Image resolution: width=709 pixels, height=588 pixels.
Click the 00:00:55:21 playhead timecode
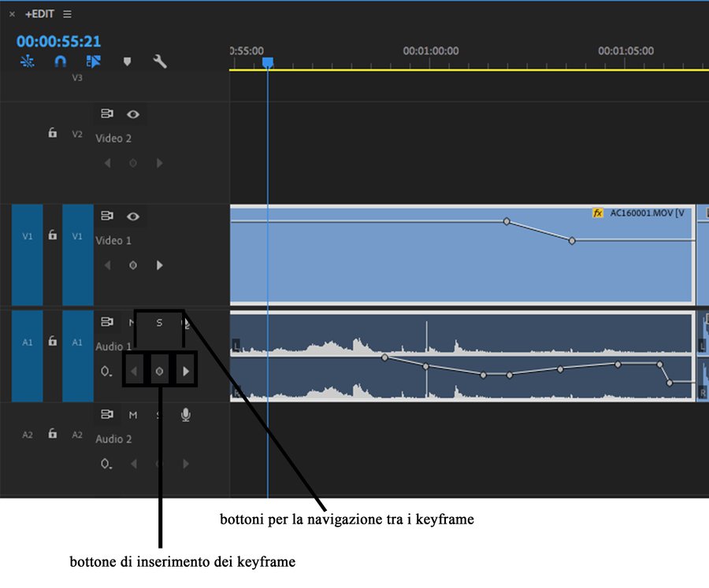pyautogui.click(x=59, y=41)
